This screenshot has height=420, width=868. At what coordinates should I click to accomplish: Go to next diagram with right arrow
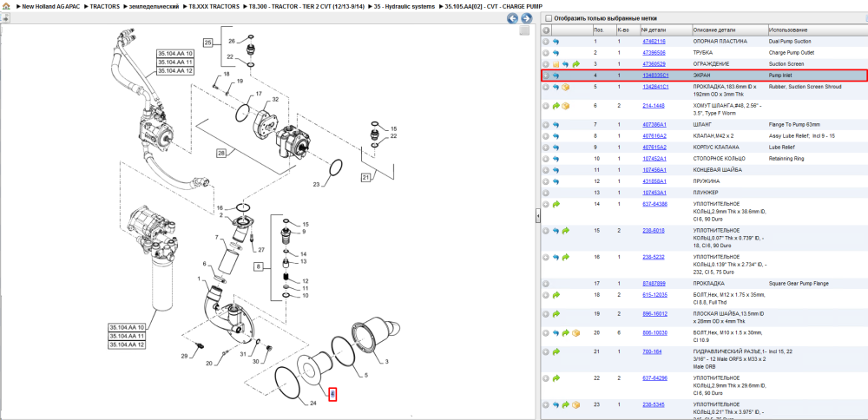[x=526, y=18]
